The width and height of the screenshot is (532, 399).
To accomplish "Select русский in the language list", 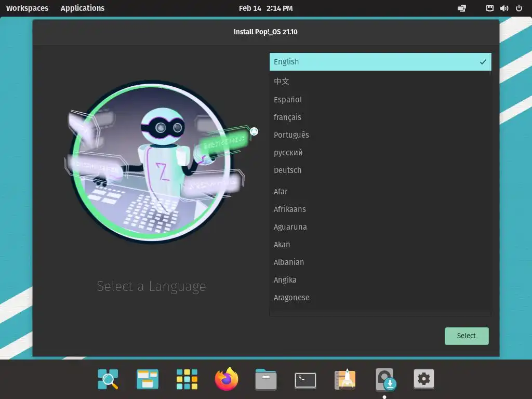I will click(380, 152).
